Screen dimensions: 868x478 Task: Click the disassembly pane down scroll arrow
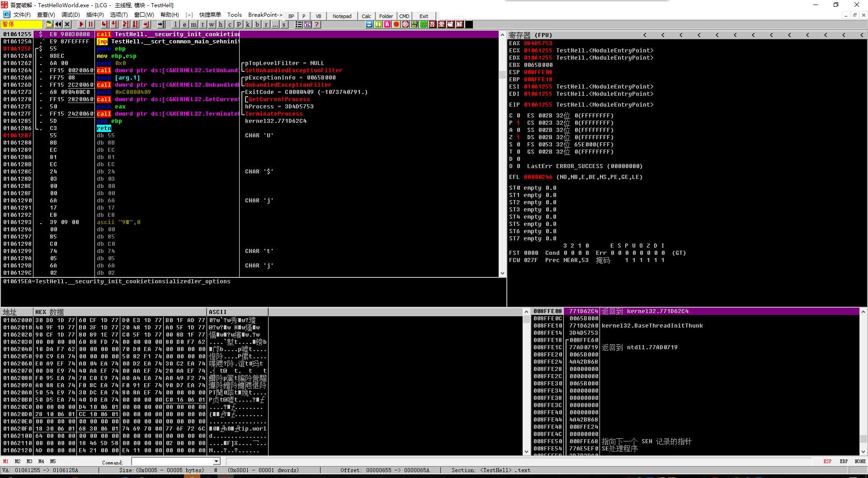502,273
